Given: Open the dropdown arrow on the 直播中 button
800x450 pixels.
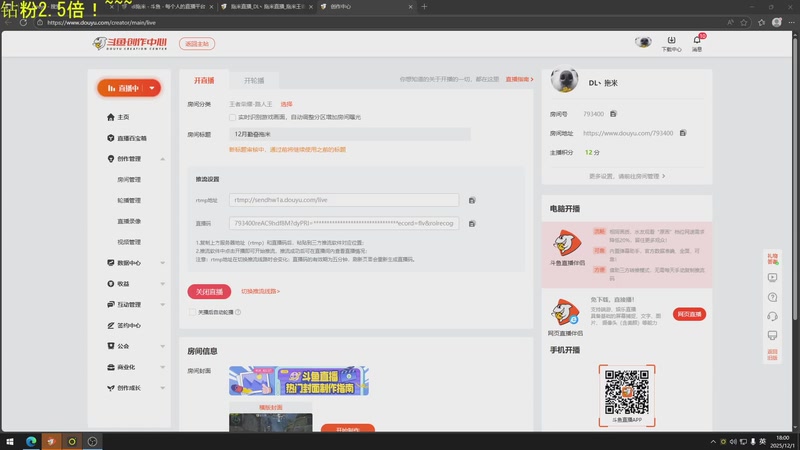Looking at the screenshot, I should pos(152,88).
